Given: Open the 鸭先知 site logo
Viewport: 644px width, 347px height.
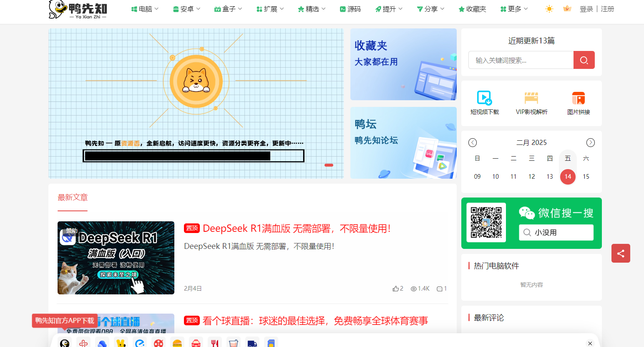Looking at the screenshot, I should [78, 10].
